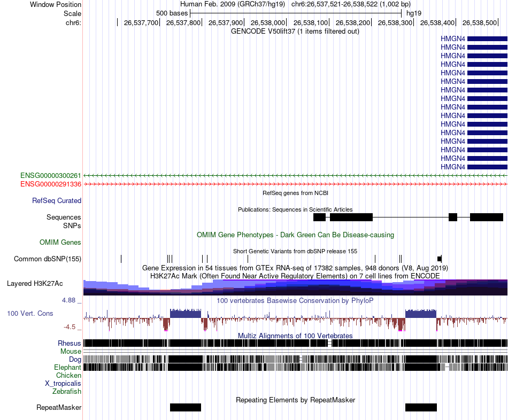The height and width of the screenshot is (420, 508).
Task: Click the 26,537,900 ruler coordinate
Action: (x=226, y=22)
